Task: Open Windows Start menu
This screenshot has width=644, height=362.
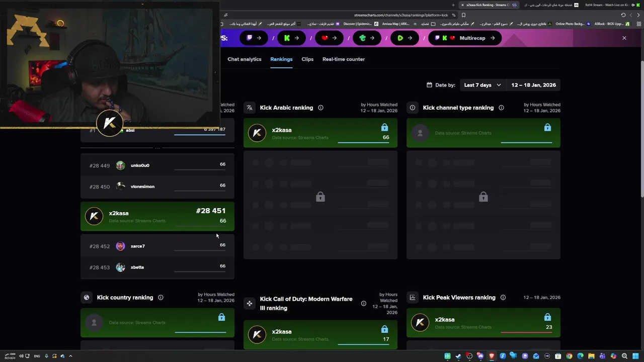Action: (x=635, y=356)
